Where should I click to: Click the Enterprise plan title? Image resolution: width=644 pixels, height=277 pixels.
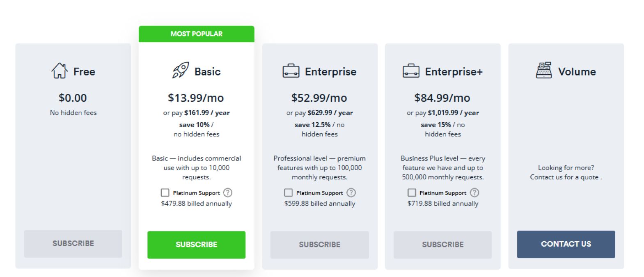pyautogui.click(x=330, y=72)
